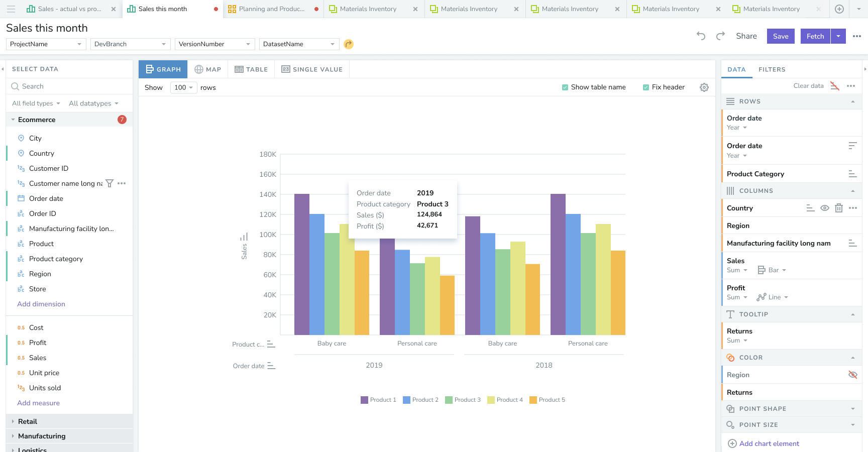Click the Product 3 legend swatch
868x452 pixels.
pos(449,400)
